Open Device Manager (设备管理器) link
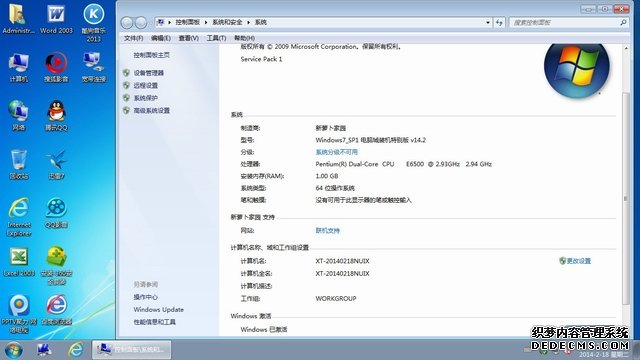Viewport: 640px width, 360px height. click(x=149, y=73)
